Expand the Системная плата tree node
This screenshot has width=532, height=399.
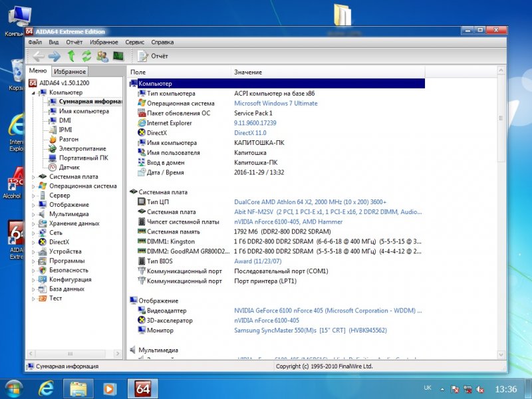point(34,177)
